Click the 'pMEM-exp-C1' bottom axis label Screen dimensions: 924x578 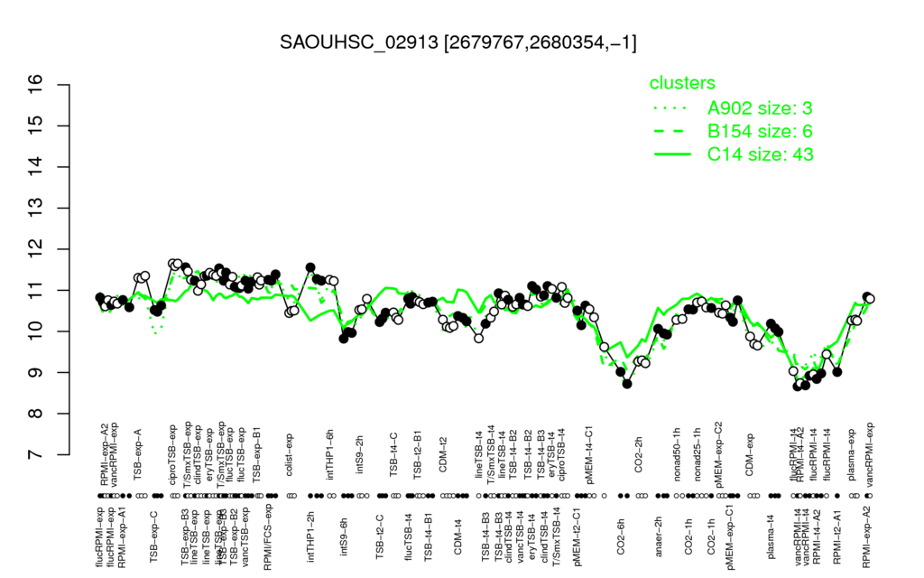point(731,536)
